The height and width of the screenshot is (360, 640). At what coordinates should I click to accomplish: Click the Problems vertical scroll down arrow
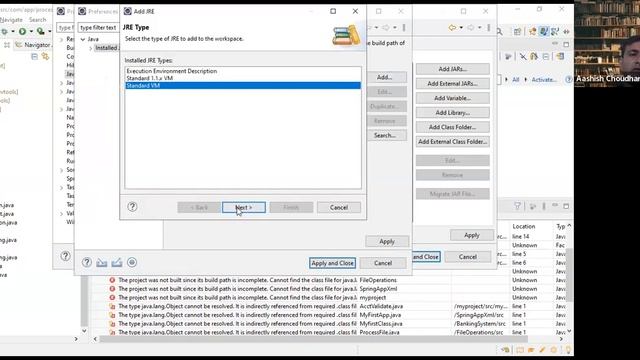(x=569, y=331)
